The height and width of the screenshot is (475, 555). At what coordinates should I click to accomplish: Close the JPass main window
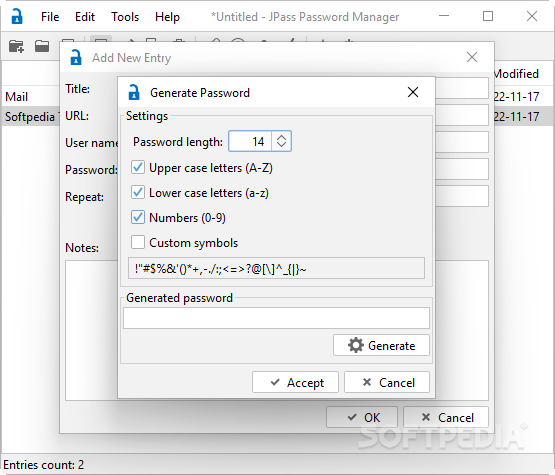pyautogui.click(x=532, y=16)
